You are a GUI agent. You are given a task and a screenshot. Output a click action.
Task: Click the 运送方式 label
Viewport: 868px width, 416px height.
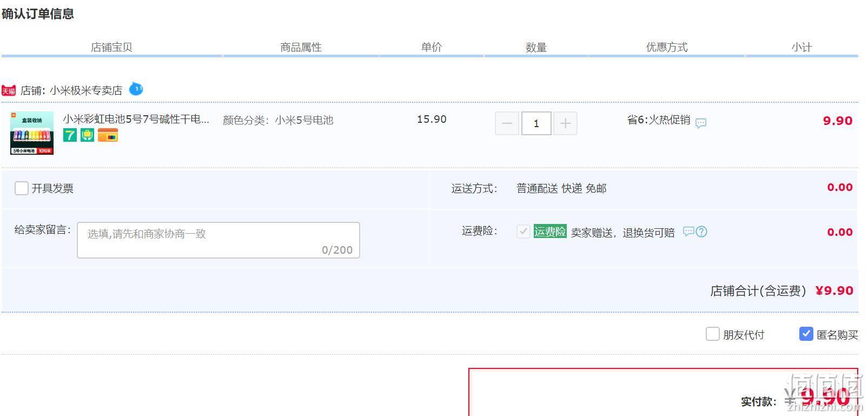pos(474,188)
